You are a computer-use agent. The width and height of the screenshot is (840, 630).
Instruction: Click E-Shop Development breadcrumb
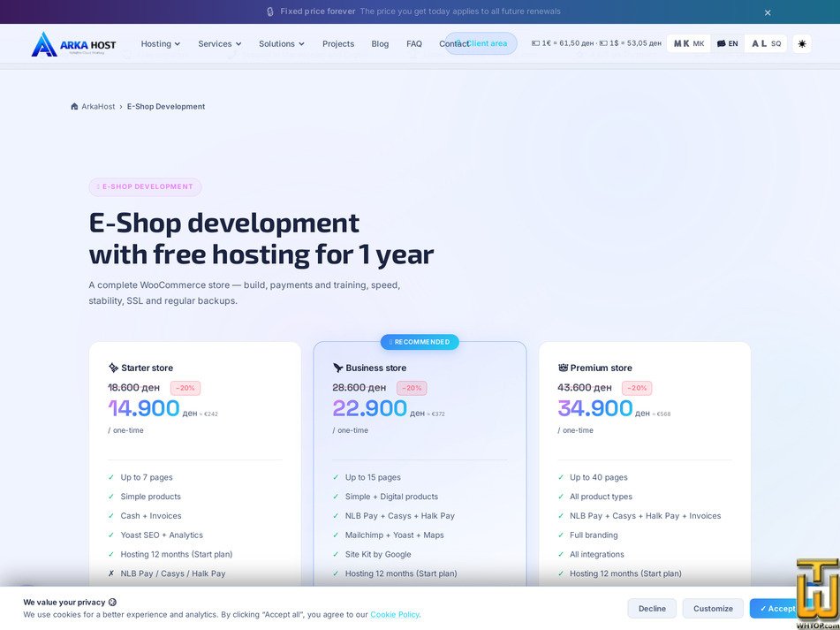(166, 107)
